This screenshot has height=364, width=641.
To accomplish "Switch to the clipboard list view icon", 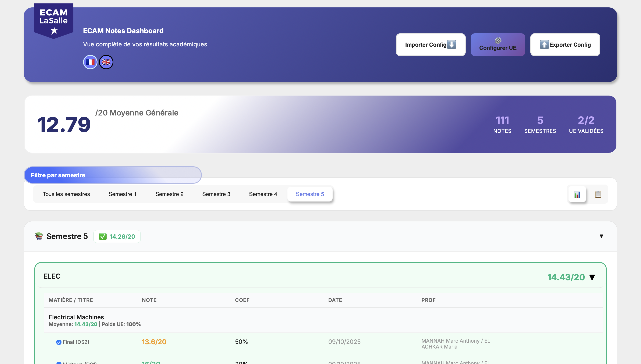I will click(598, 194).
